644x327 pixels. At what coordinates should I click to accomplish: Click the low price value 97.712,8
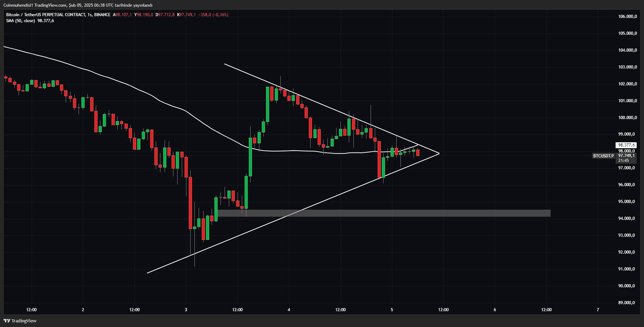coord(166,15)
